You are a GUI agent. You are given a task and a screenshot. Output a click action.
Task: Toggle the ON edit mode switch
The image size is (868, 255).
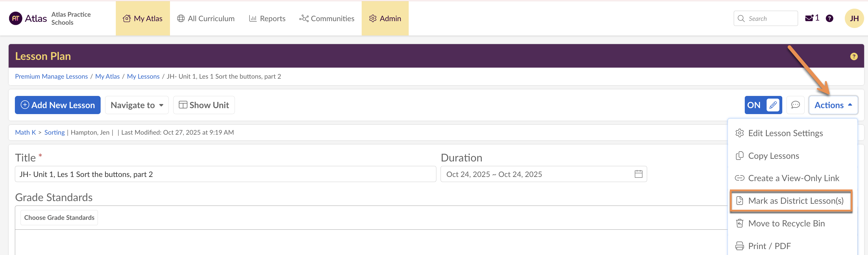pos(754,105)
